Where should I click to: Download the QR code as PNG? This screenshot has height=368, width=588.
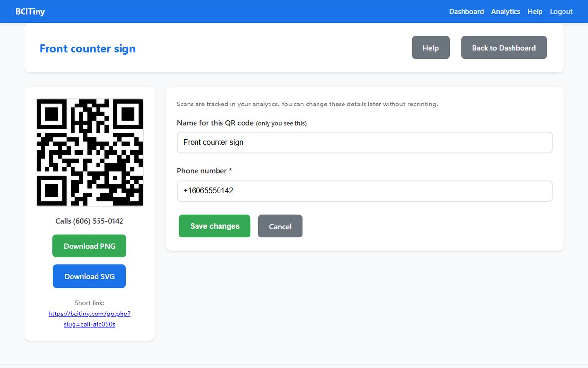tap(90, 246)
